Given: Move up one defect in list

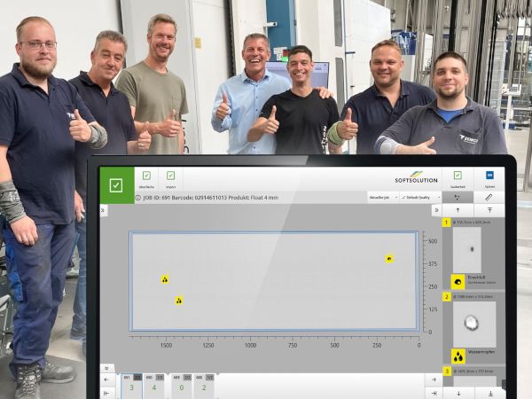Looking at the screenshot, I should [458, 210].
